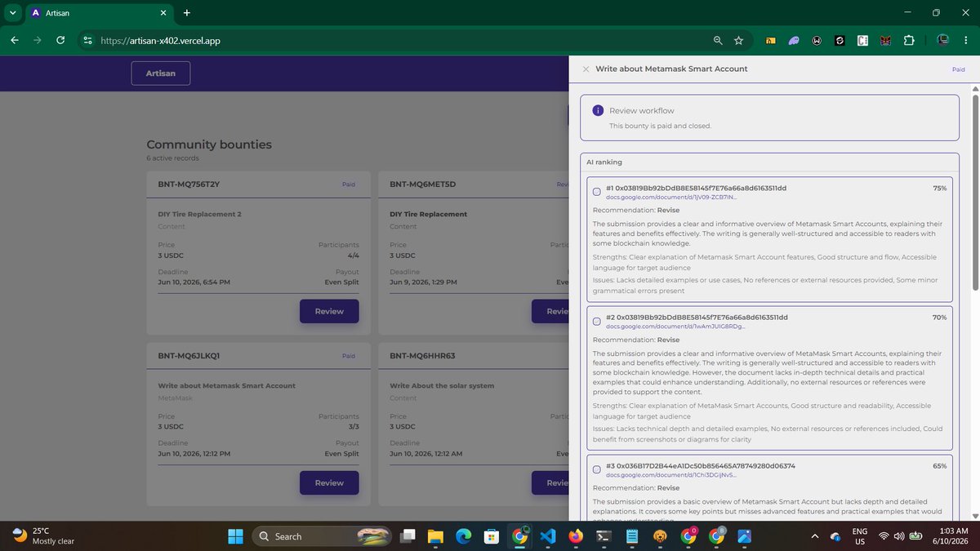Screen dimensions: 980x551
Task: Open the Notepad app from taskbar
Action: point(631,536)
